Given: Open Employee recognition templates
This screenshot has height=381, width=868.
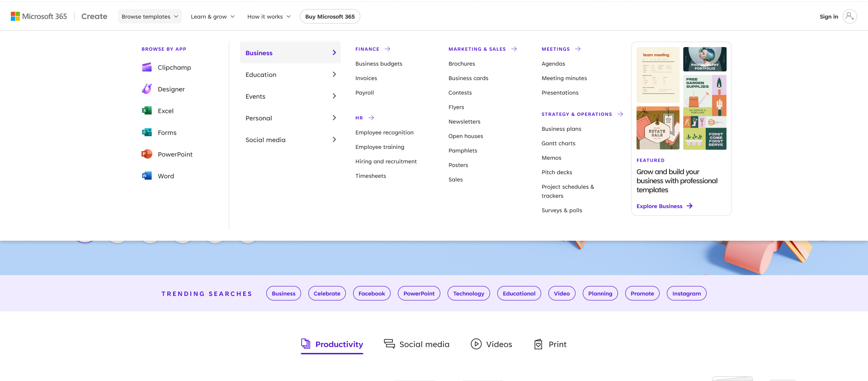Looking at the screenshot, I should [384, 133].
